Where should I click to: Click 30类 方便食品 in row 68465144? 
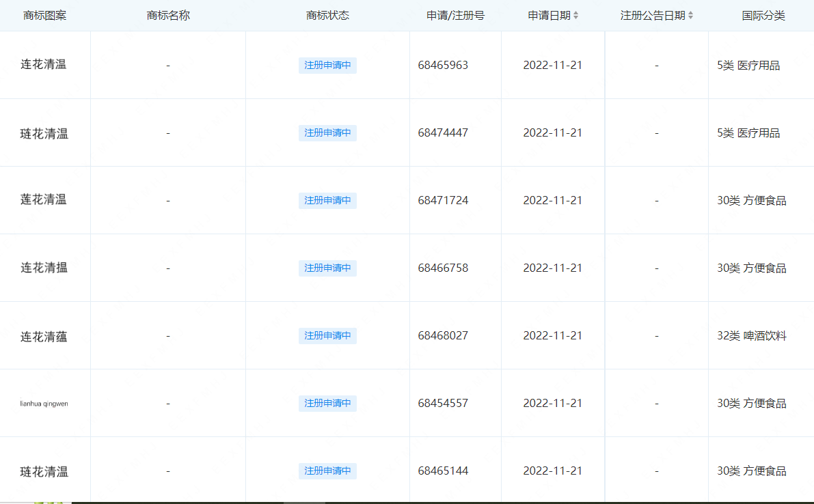pyautogui.click(x=751, y=471)
